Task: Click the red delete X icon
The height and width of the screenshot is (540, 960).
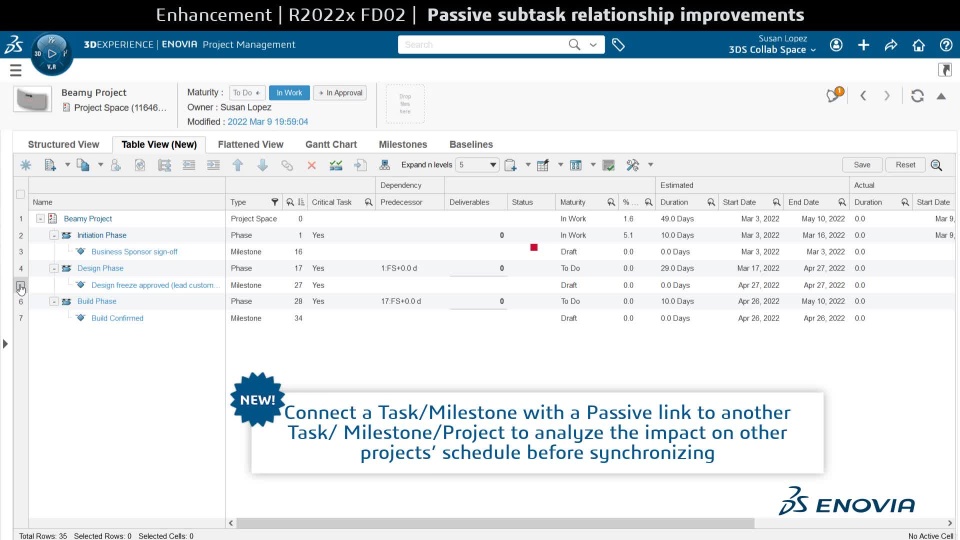Action: tap(312, 165)
